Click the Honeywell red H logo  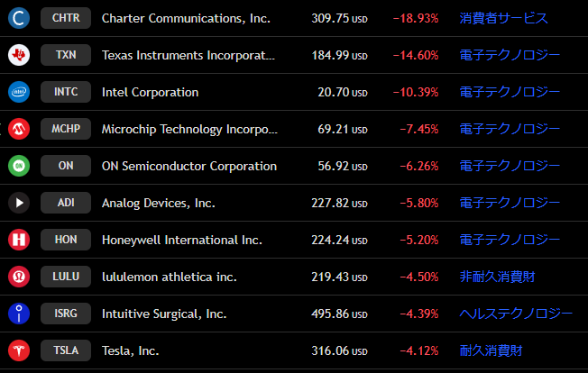pyautogui.click(x=19, y=240)
